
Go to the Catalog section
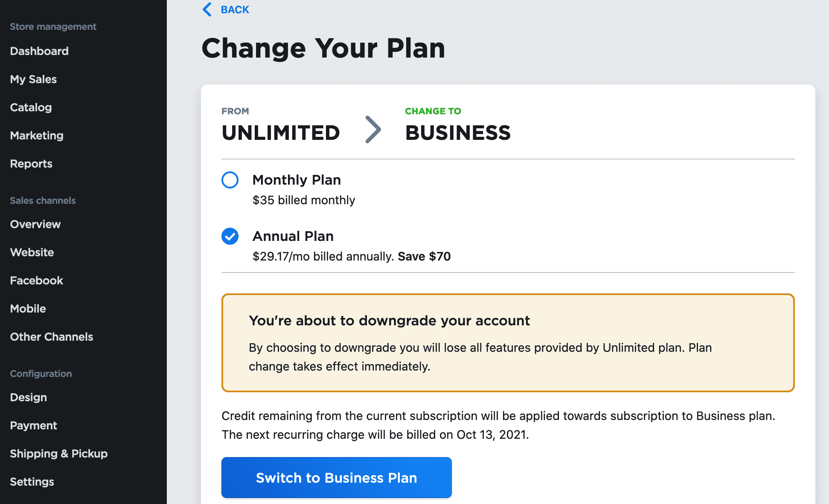pos(30,107)
